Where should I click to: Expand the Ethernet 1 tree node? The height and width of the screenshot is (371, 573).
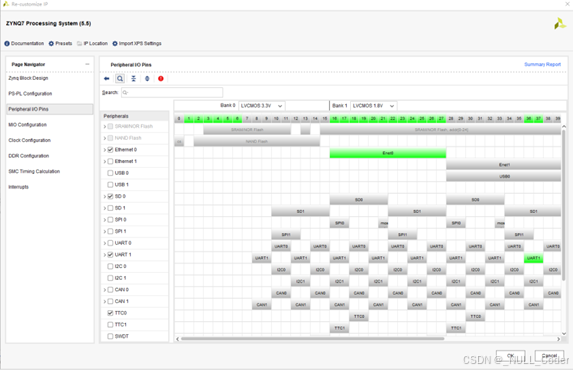click(105, 162)
